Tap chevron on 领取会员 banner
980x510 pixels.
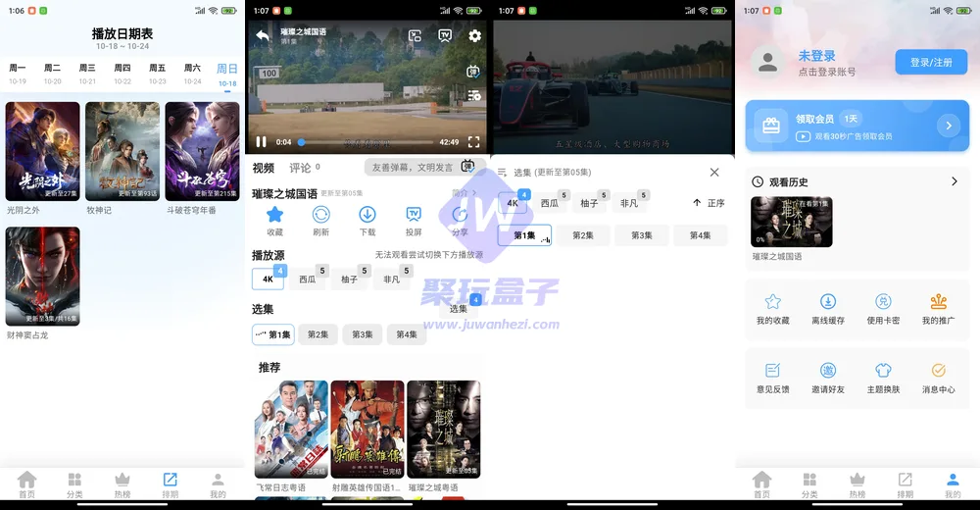(x=949, y=126)
